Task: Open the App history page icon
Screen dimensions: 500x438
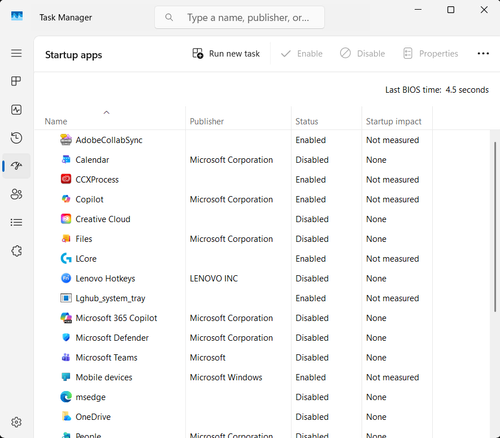Action: coord(16,138)
